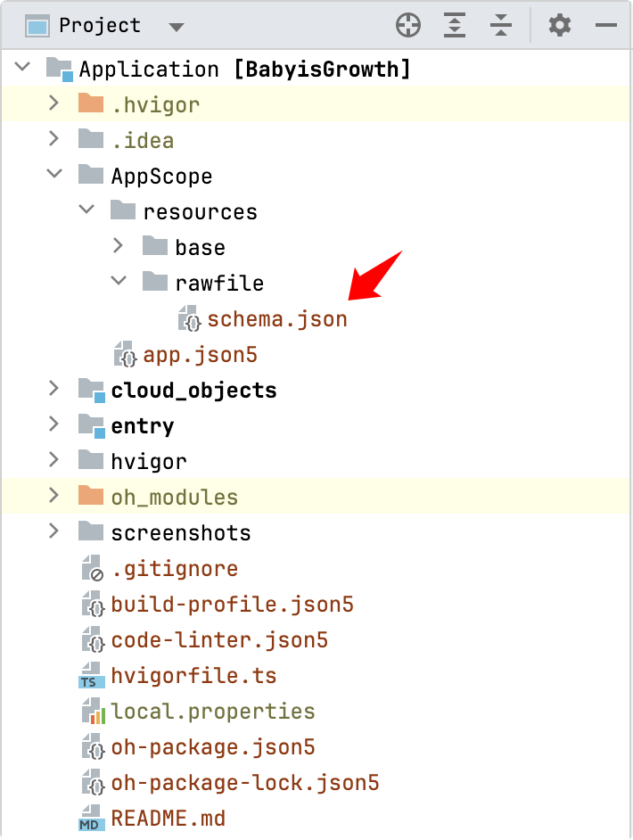
Task: Click the .hvigor orange folder icon
Action: (91, 103)
